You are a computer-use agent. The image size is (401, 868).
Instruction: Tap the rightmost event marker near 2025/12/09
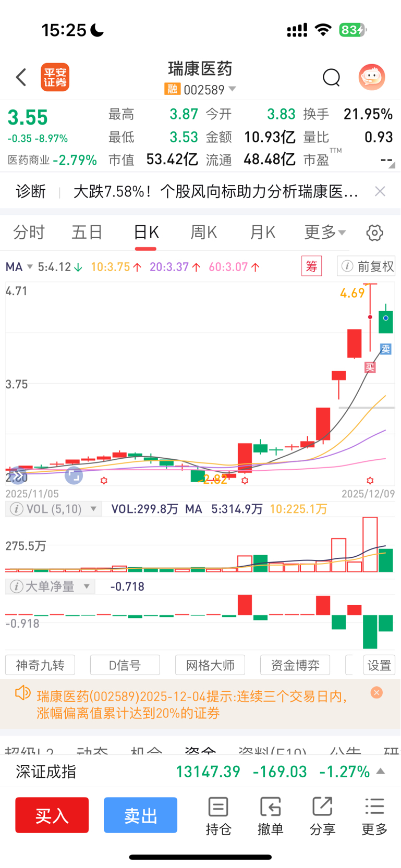tap(370, 480)
